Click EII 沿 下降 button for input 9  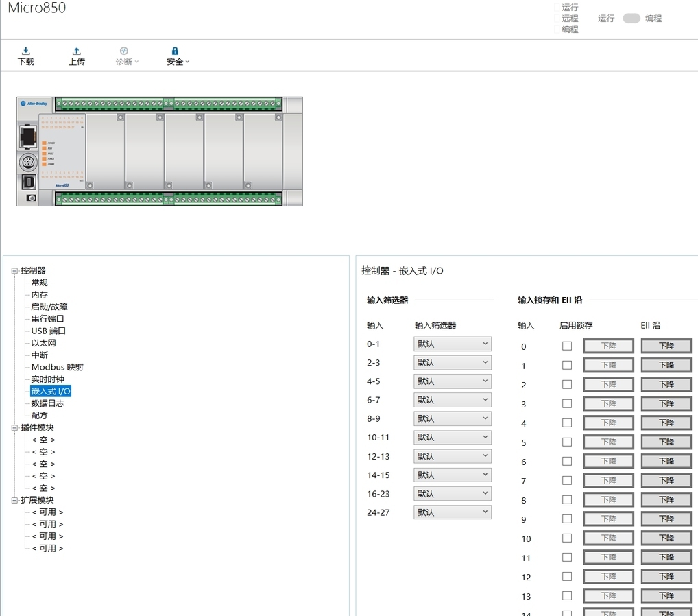coord(666,519)
